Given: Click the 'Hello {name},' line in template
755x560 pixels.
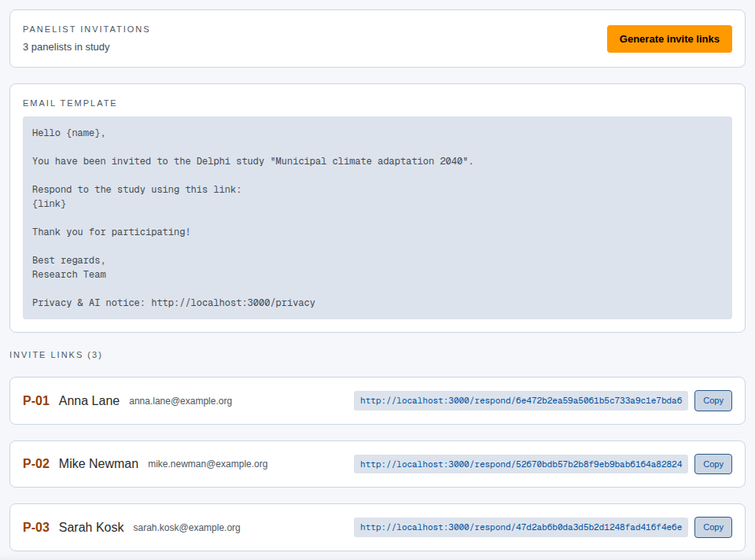Looking at the screenshot, I should click(x=69, y=133).
